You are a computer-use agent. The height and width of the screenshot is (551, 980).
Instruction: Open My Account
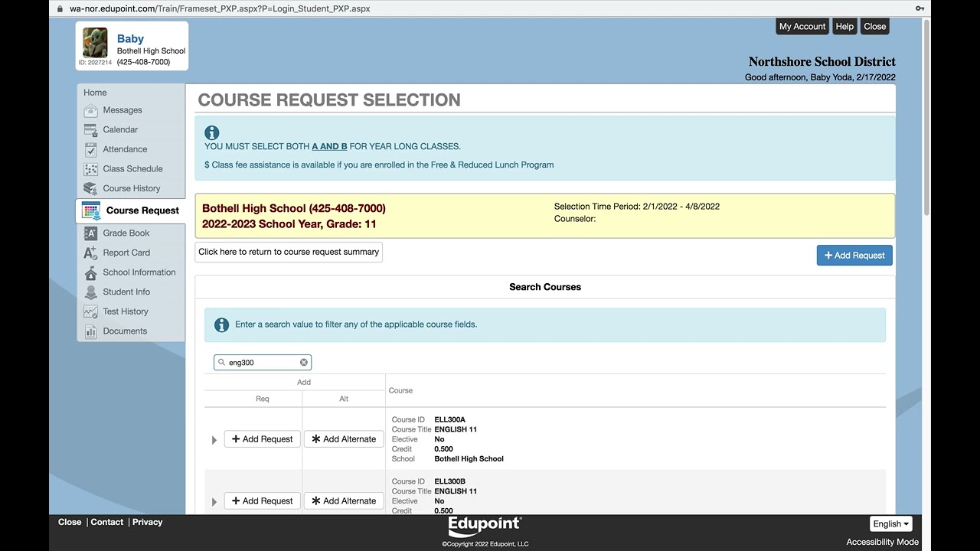tap(802, 26)
